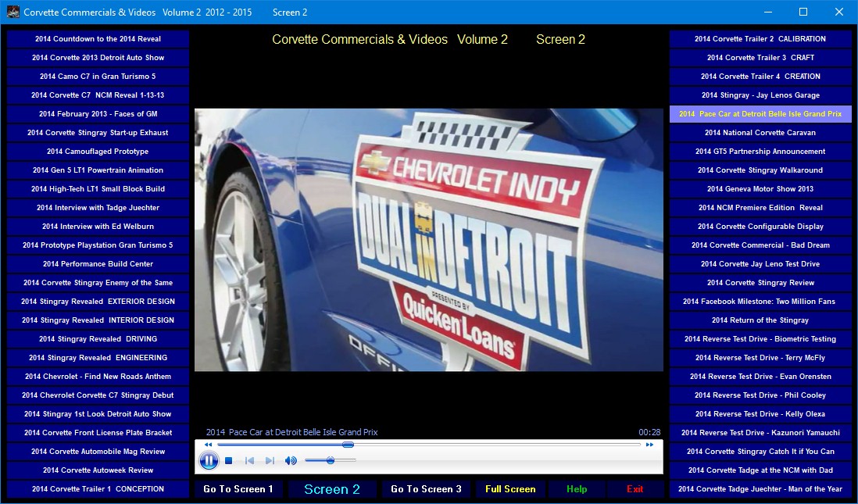Screen dimensions: 858x504
Task: Open 2014 GT5 Partnership Announcement
Action: pos(760,152)
